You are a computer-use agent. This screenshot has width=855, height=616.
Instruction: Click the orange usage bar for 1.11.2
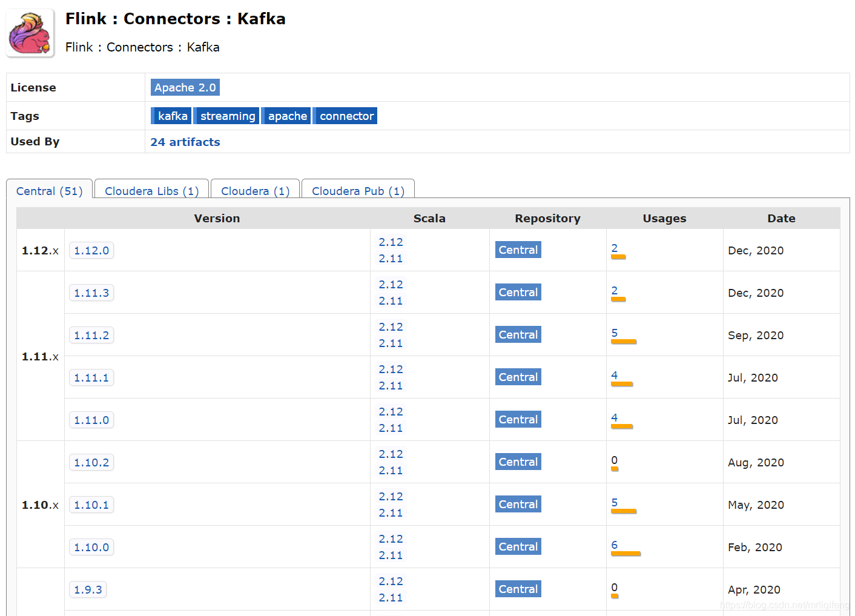[x=624, y=342]
